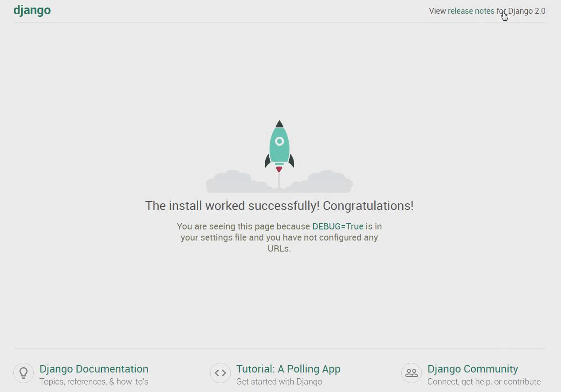This screenshot has height=392, width=561.
Task: Click 'Topics, references, & how-to's' text
Action: click(x=94, y=381)
